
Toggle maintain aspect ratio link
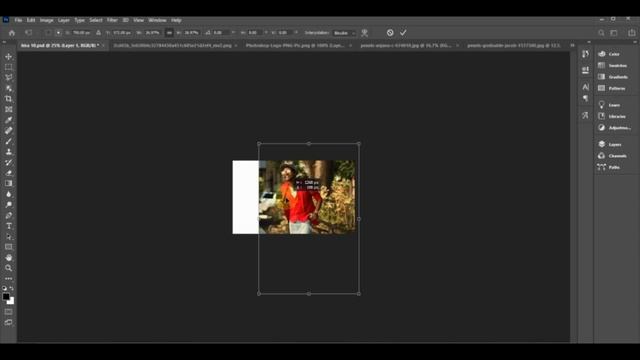169,33
